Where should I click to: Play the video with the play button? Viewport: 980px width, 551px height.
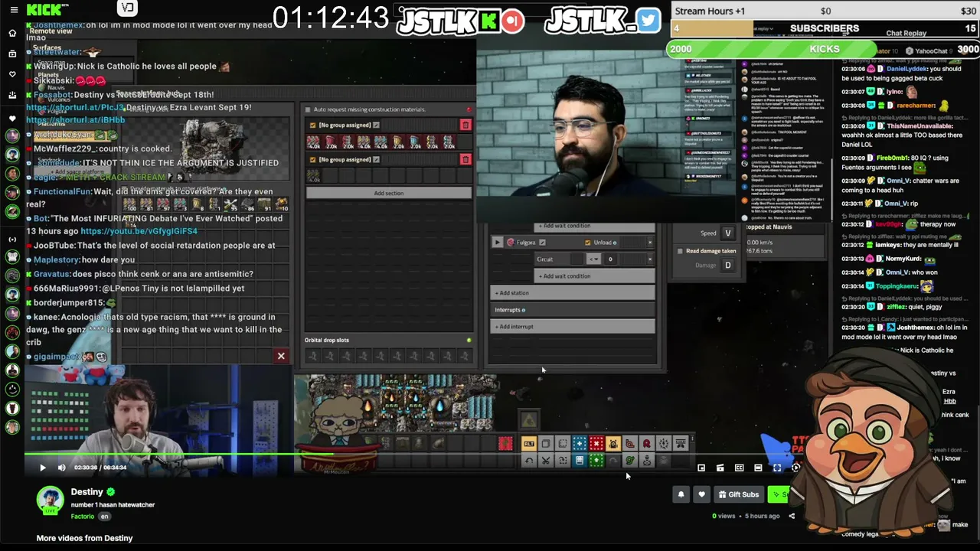tap(43, 468)
